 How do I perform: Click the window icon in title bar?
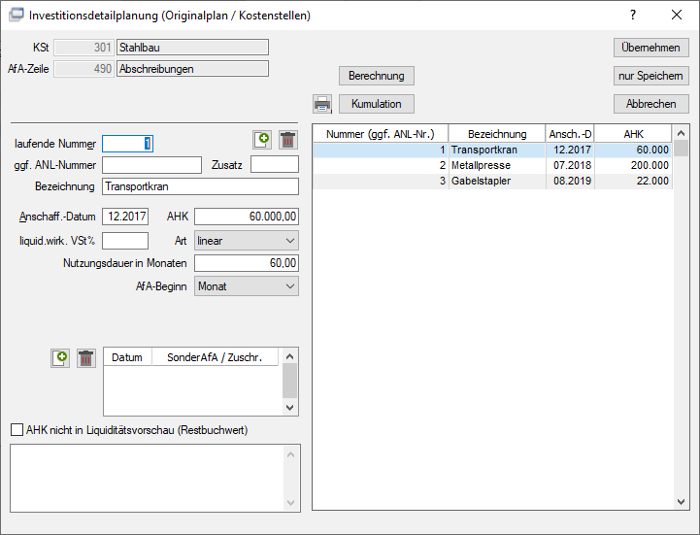click(x=16, y=15)
